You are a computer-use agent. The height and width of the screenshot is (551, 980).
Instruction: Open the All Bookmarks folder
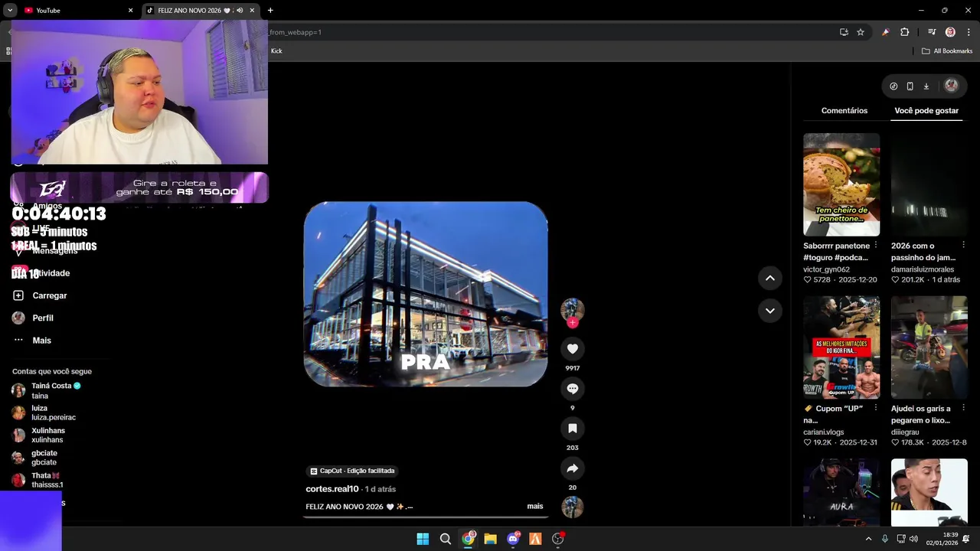pyautogui.click(x=947, y=51)
